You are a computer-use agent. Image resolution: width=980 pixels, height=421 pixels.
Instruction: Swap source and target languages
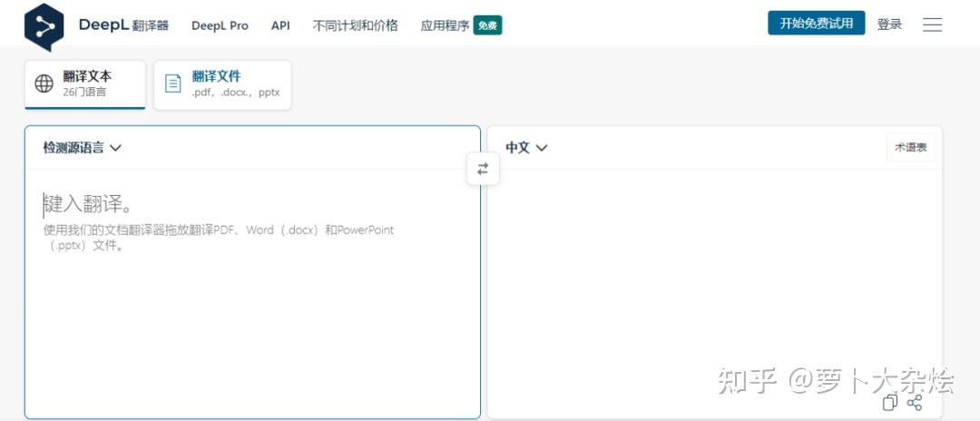(483, 169)
